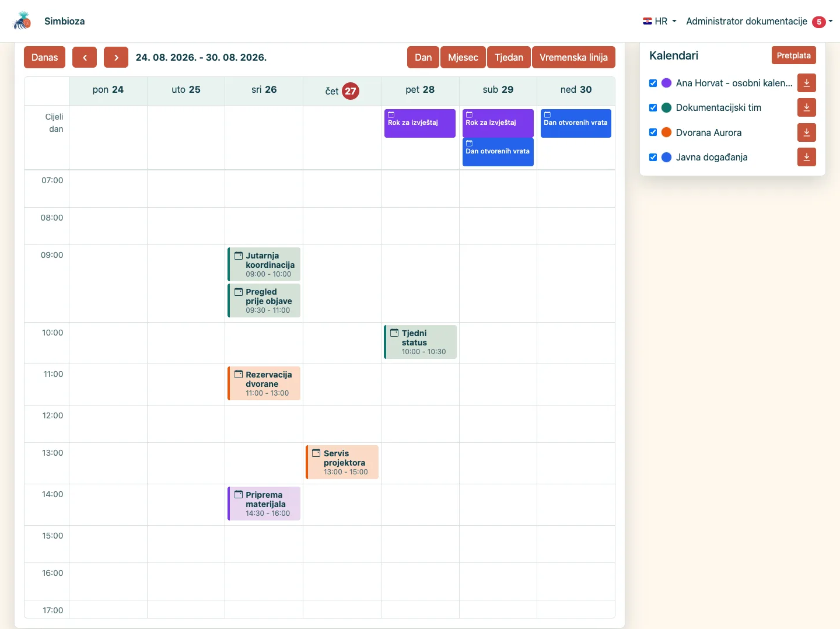This screenshot has height=629, width=840.
Task: Open Pregled prije objave event
Action: point(264,300)
